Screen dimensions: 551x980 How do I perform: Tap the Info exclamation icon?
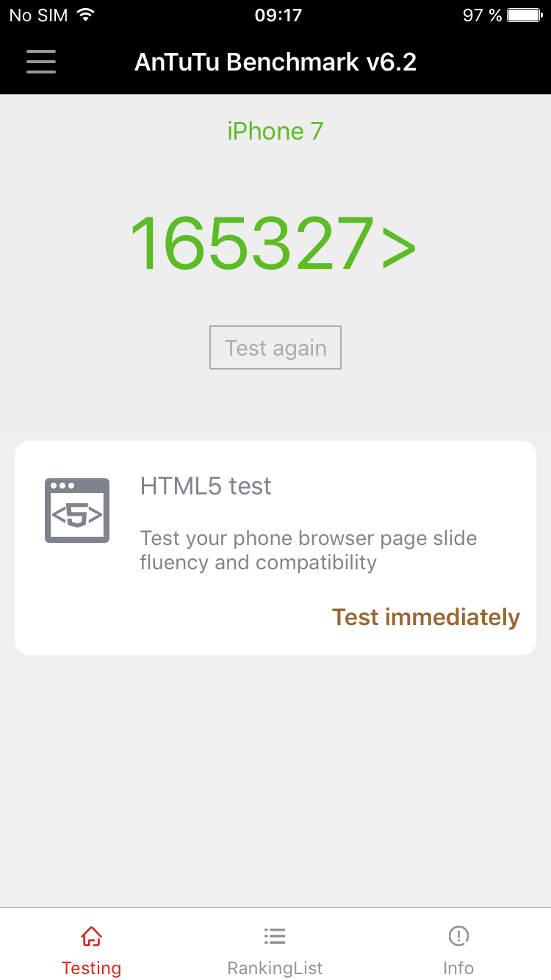tap(458, 936)
